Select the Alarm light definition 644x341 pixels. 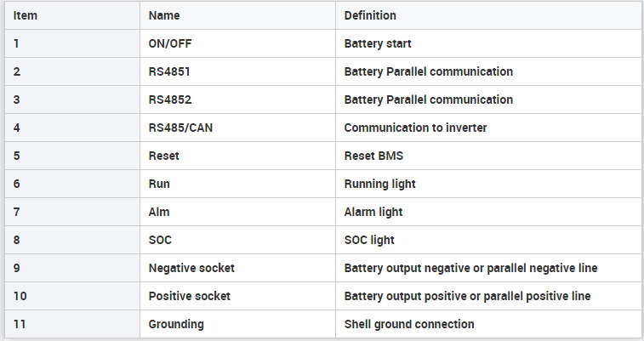[488, 212]
